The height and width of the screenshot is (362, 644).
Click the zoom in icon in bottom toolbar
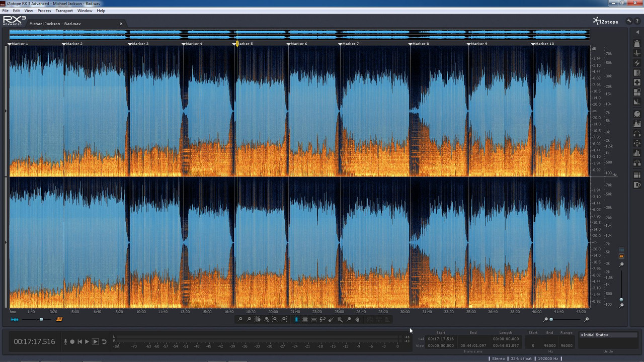coord(240,319)
